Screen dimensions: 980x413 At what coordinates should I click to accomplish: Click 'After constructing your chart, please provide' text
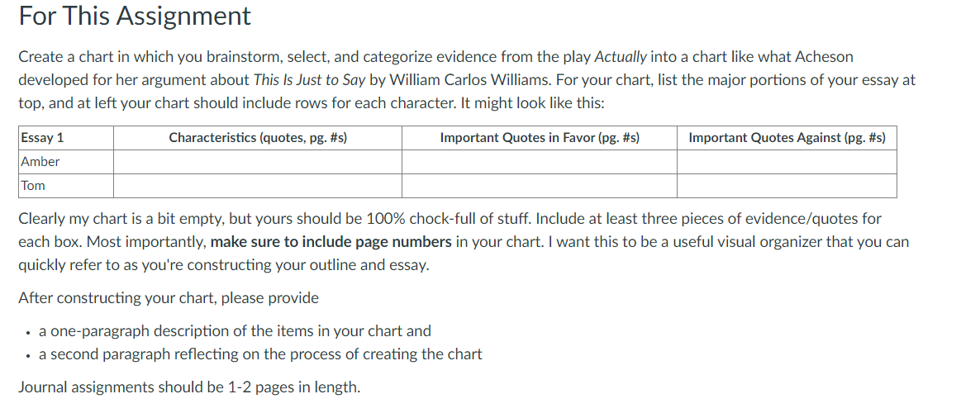click(169, 298)
